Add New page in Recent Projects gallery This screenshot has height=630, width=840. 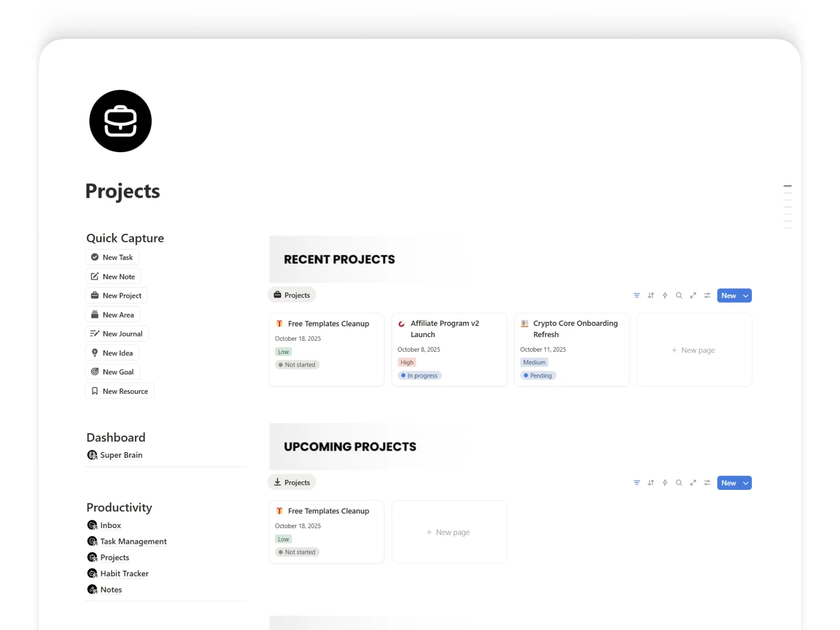click(694, 350)
